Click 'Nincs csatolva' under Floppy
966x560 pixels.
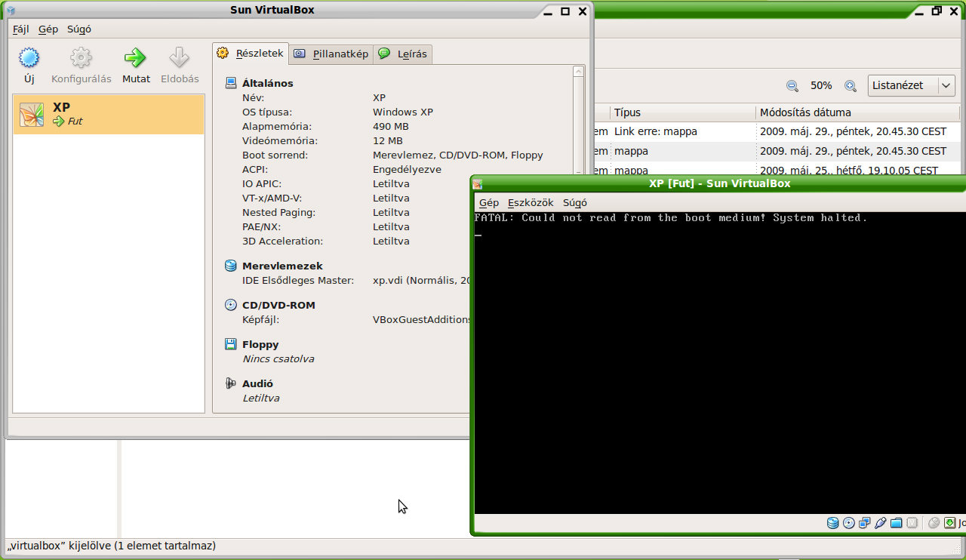point(278,358)
